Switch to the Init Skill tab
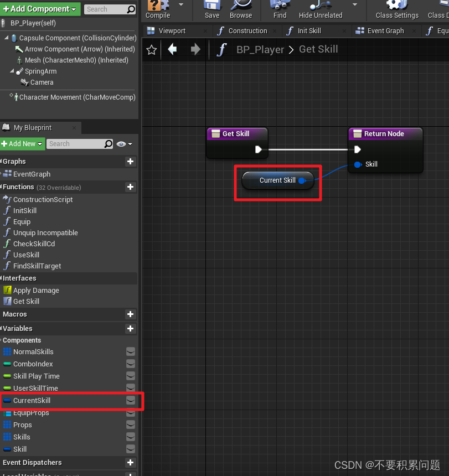The image size is (449, 476). coord(309,31)
